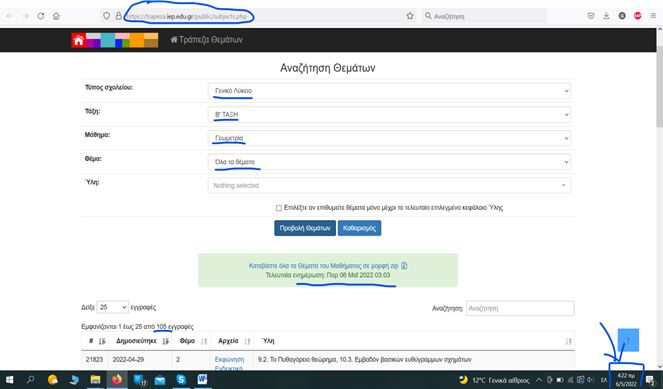This screenshot has height=389, width=663.
Task: Click the Firefox search box
Action: tap(484, 16)
